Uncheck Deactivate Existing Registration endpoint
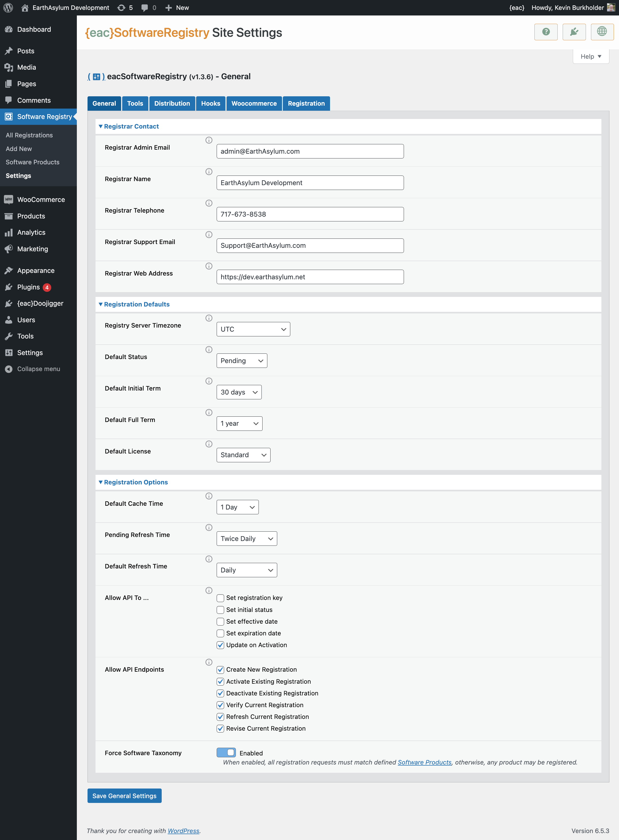619x840 pixels. tap(220, 693)
